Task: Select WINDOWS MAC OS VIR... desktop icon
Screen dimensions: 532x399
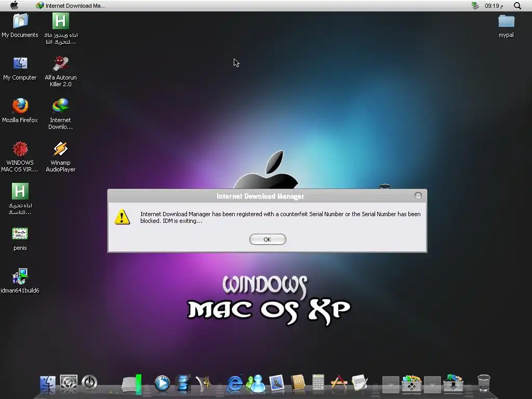Action: [x=20, y=157]
